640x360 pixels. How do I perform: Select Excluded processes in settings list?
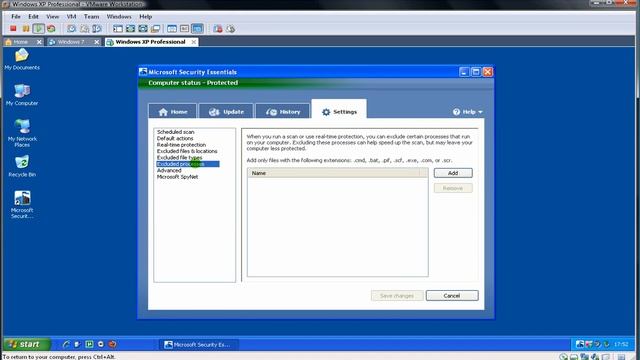point(188,164)
